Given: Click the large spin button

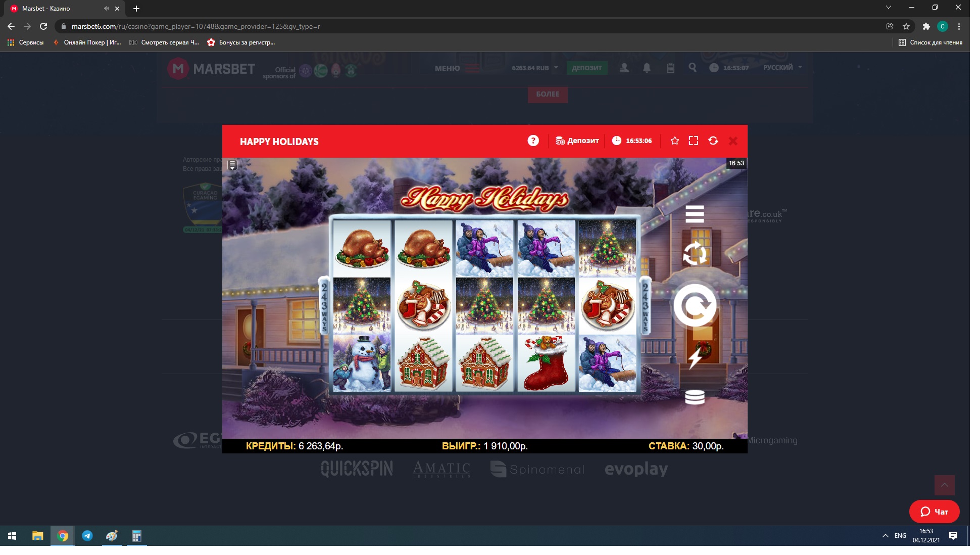Looking at the screenshot, I should click(x=695, y=305).
